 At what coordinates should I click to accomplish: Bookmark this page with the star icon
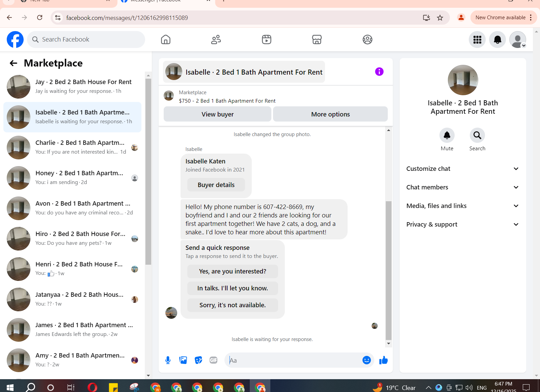[x=440, y=18]
